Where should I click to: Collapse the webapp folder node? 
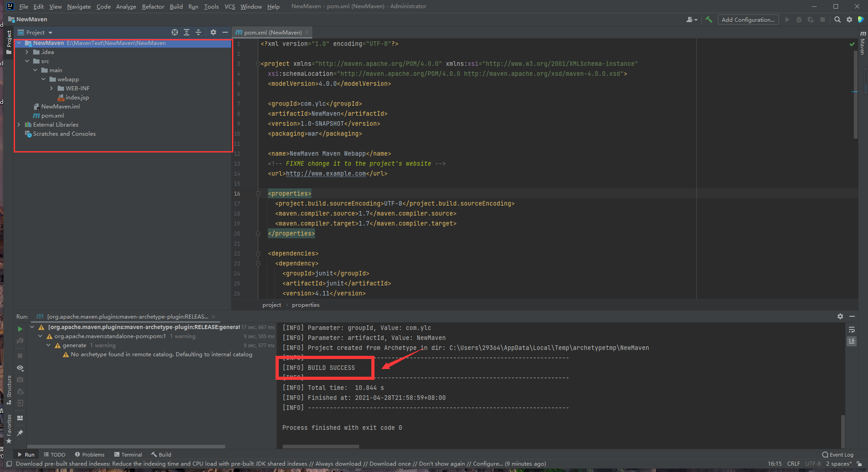[44, 79]
